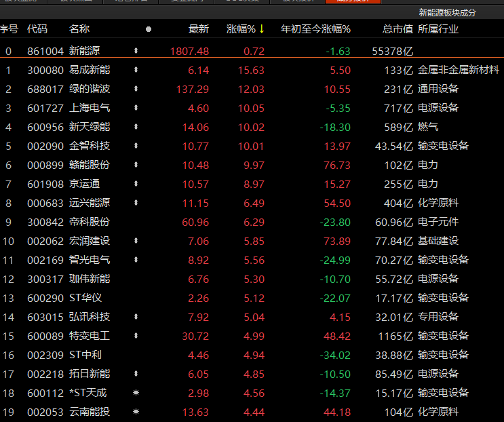Click the marker icon in 拓日新能 row
Screen dimensions: 504x422
(x=136, y=374)
